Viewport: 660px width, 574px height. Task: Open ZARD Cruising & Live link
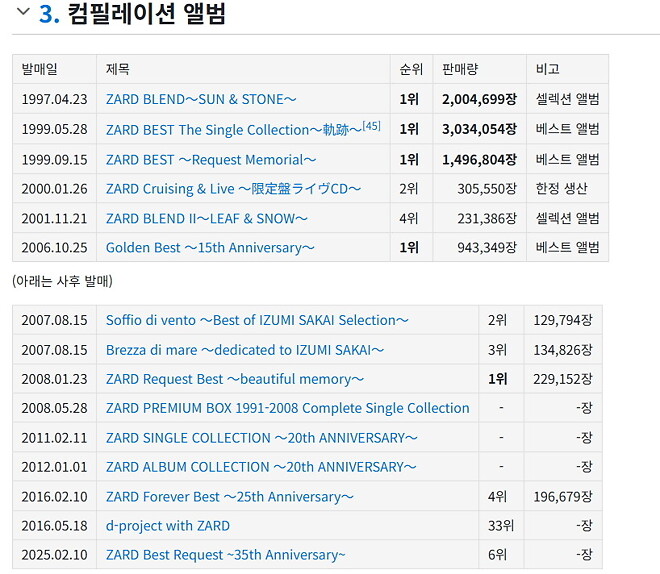click(233, 189)
